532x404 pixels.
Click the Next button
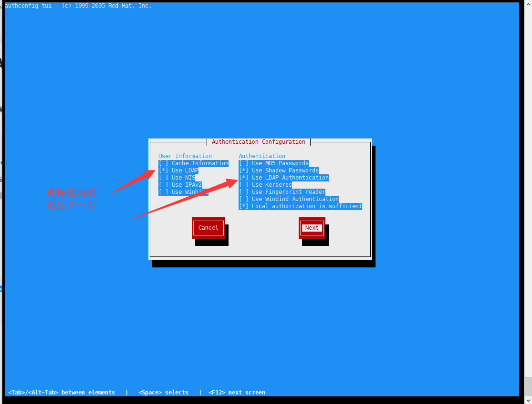click(312, 228)
